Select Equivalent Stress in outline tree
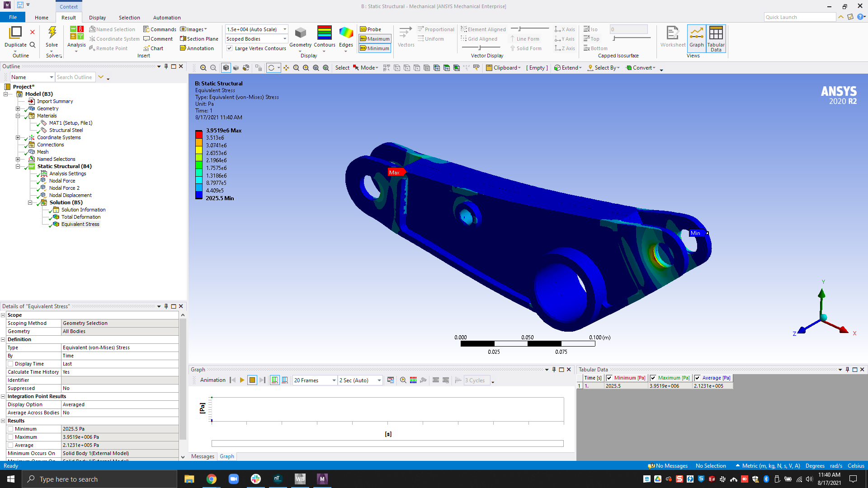 (x=80, y=224)
